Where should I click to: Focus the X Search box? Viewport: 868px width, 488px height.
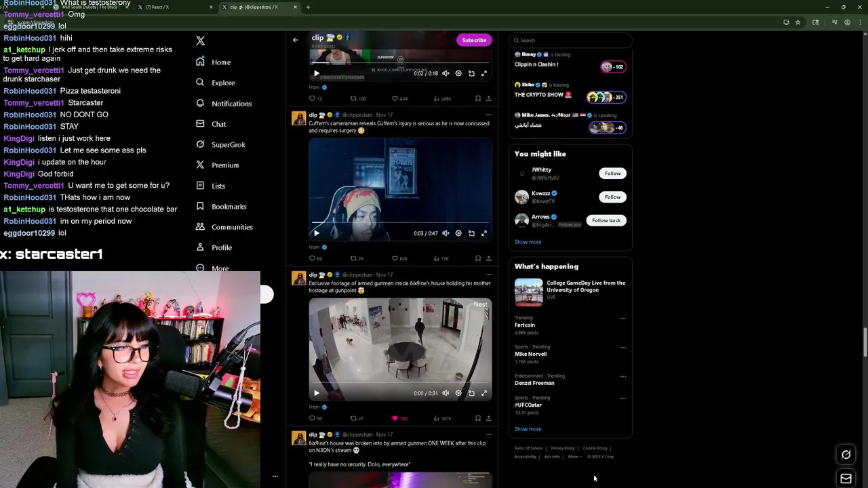570,40
